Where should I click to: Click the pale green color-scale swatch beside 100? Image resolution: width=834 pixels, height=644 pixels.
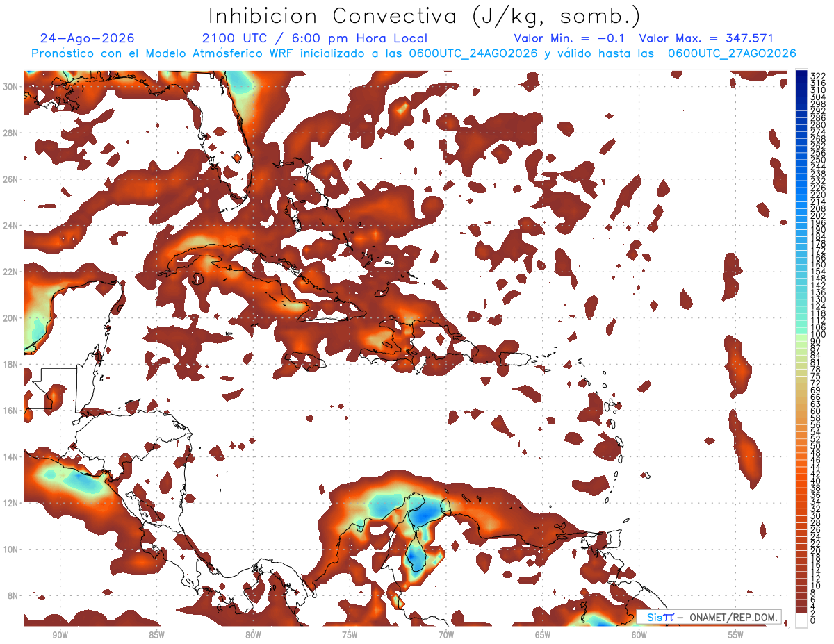pos(802,336)
